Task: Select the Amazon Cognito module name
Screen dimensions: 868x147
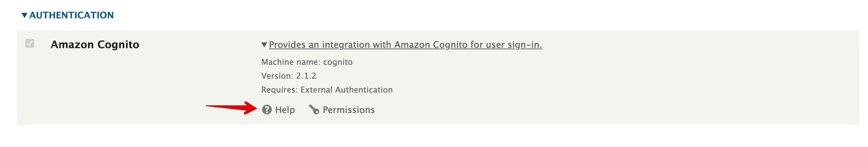Action: coord(95,45)
